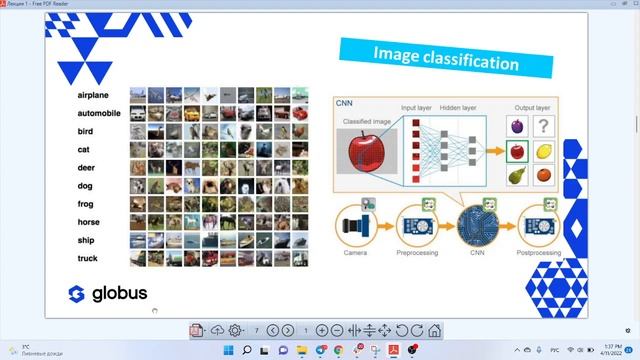Zoom out with the minus icon
The height and width of the screenshot is (360, 640).
coord(337,330)
